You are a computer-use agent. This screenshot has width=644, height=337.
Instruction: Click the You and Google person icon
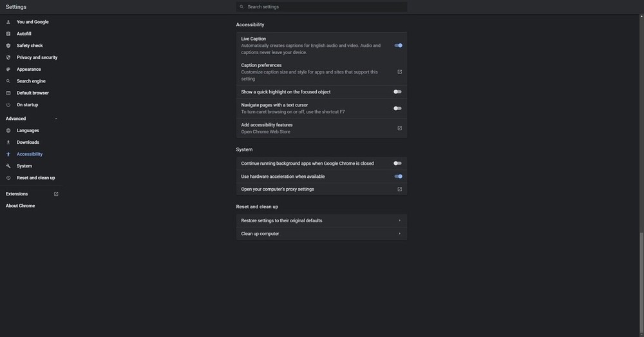click(x=8, y=22)
